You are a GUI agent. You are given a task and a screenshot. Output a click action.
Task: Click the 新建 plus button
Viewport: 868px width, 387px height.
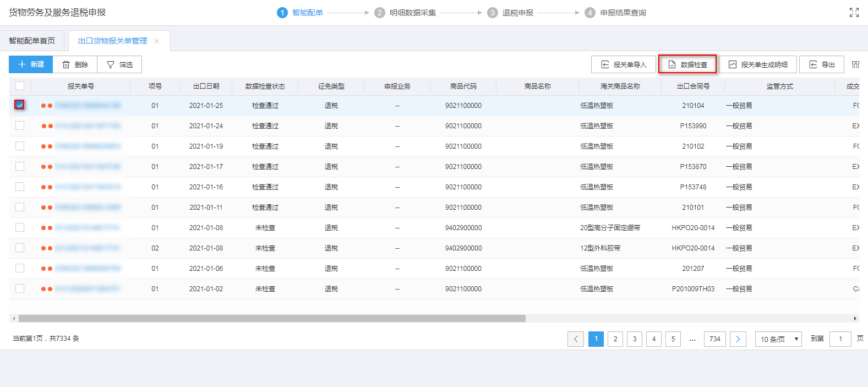click(31, 64)
